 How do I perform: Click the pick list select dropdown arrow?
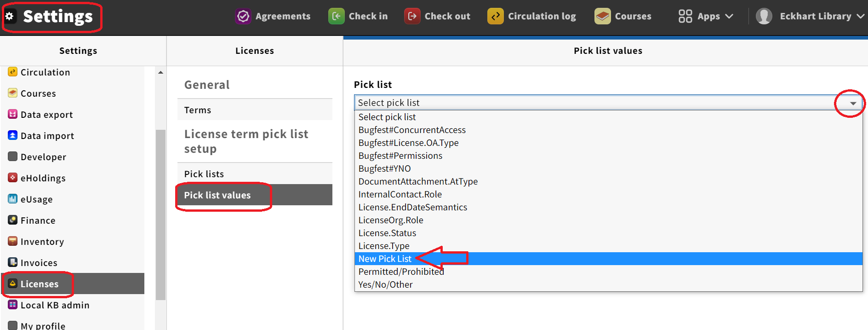[853, 103]
